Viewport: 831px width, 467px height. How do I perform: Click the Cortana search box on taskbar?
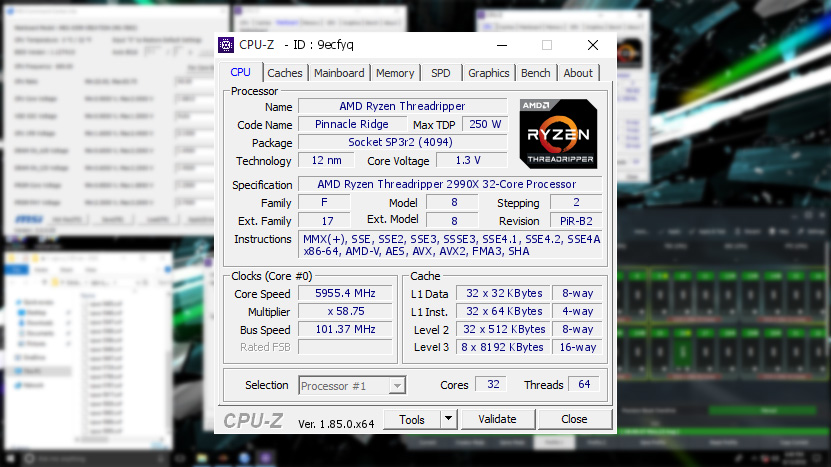(96, 459)
